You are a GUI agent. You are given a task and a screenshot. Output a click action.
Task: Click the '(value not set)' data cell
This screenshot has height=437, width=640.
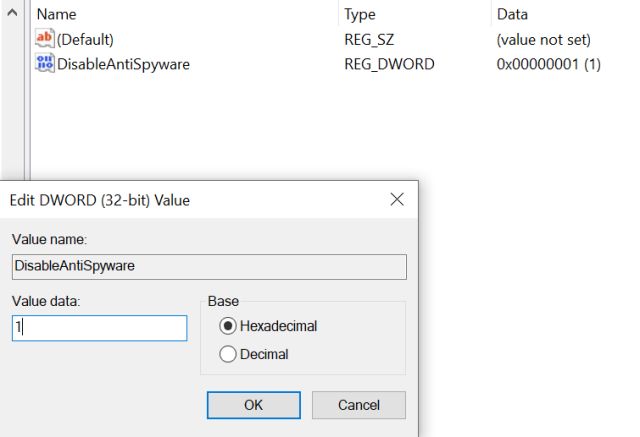543,40
